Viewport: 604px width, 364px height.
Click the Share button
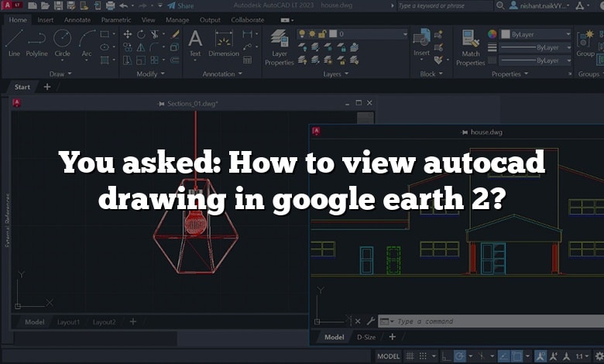coord(180,5)
